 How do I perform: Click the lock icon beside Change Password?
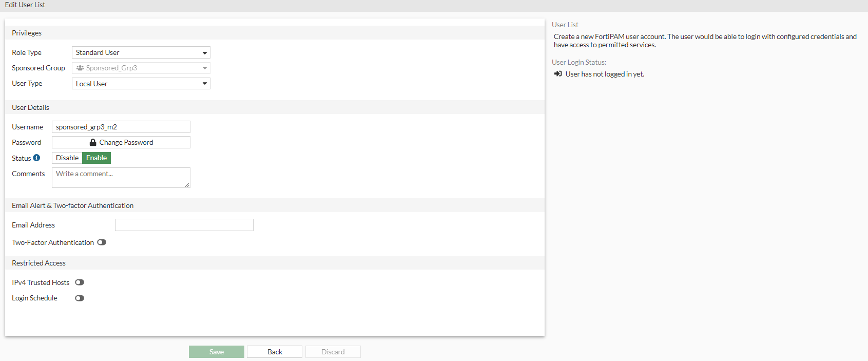pos(93,142)
